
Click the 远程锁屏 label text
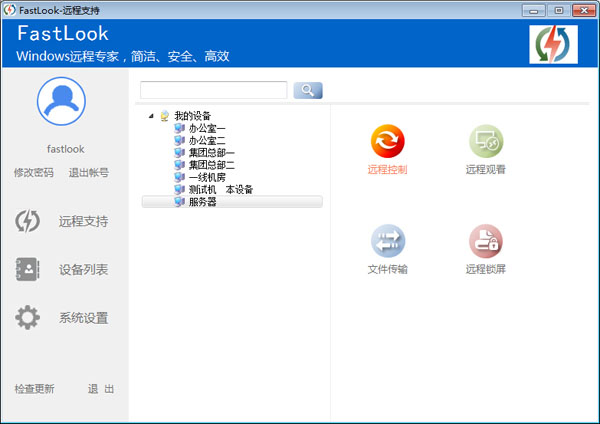pyautogui.click(x=486, y=269)
